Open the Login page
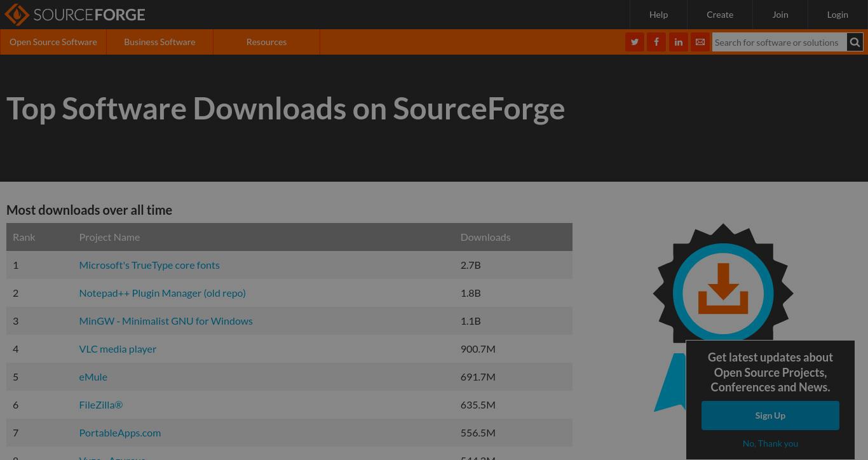 coord(837,15)
